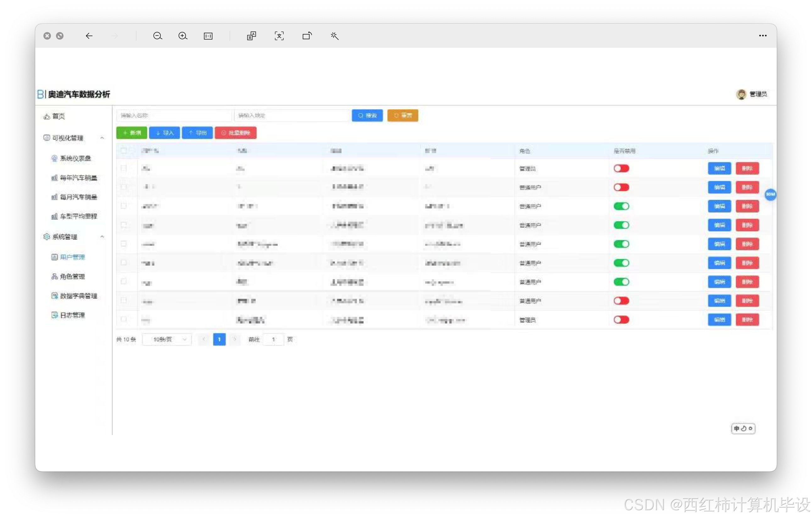Click the green 新增 button

pos(131,133)
